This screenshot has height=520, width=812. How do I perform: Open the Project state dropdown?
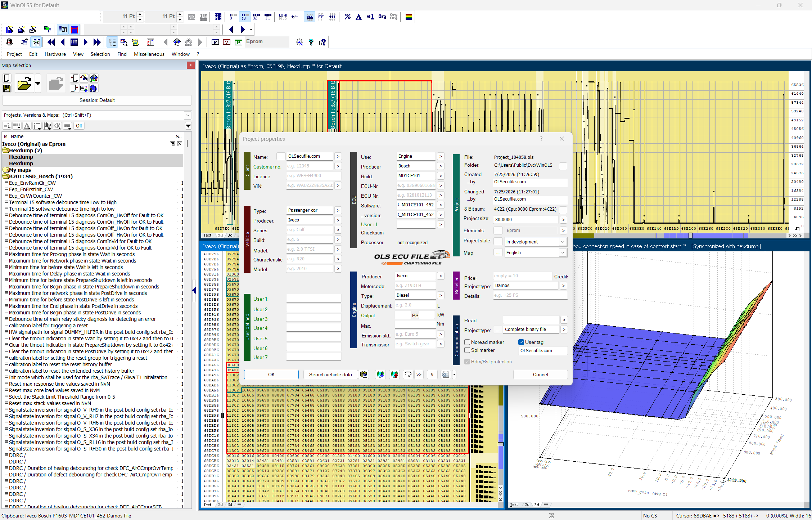click(562, 242)
